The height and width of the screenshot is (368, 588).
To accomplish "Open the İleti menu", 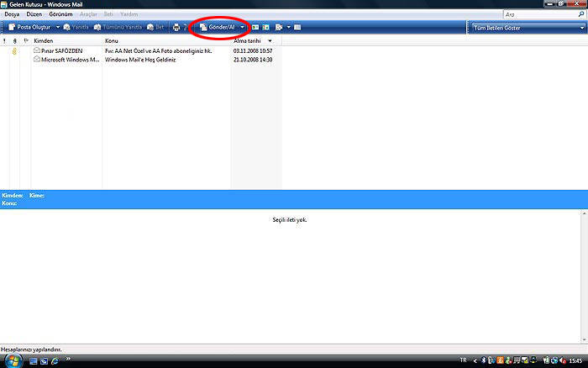I will coord(108,14).
